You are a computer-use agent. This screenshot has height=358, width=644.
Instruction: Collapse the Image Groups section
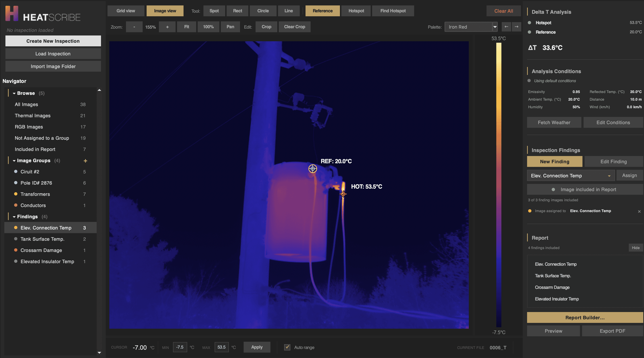point(14,161)
